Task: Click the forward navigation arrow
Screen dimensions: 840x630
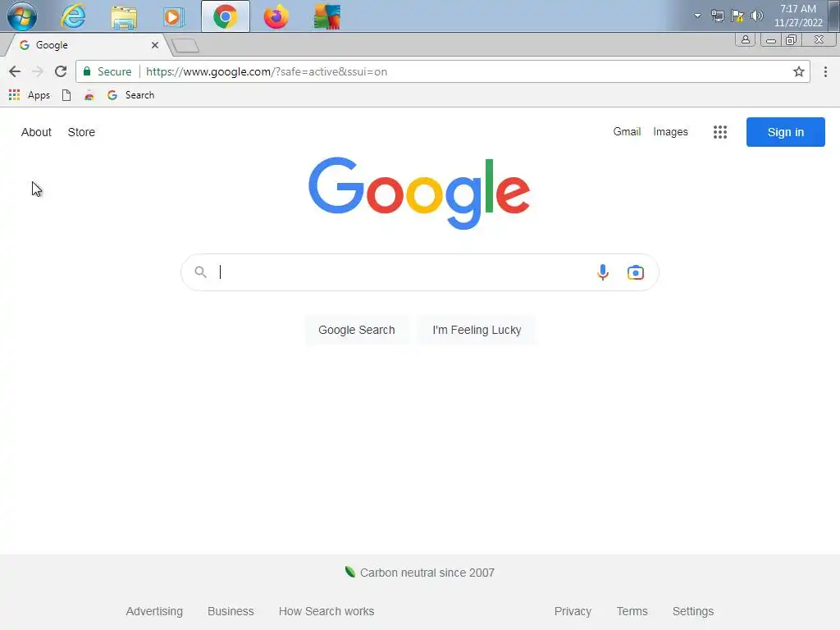Action: [x=38, y=71]
